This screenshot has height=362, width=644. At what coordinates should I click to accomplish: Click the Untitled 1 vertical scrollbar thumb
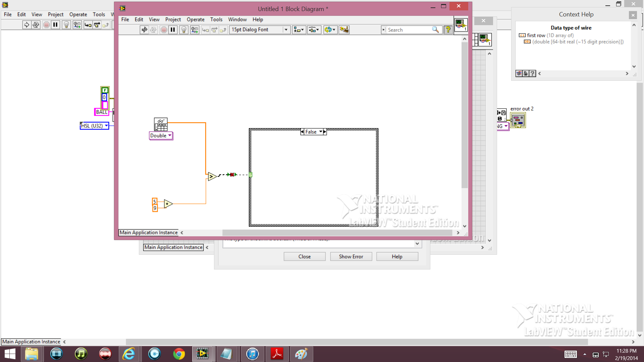point(465,115)
